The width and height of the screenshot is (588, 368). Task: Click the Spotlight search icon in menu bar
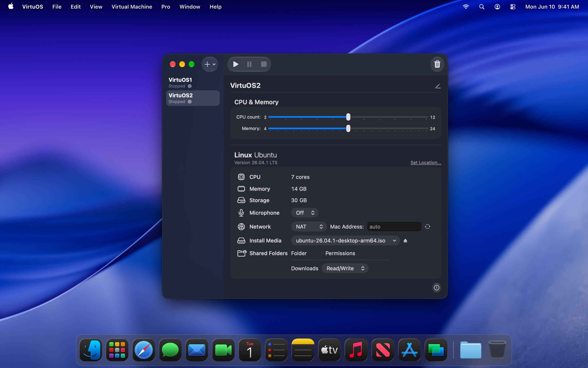[482, 7]
